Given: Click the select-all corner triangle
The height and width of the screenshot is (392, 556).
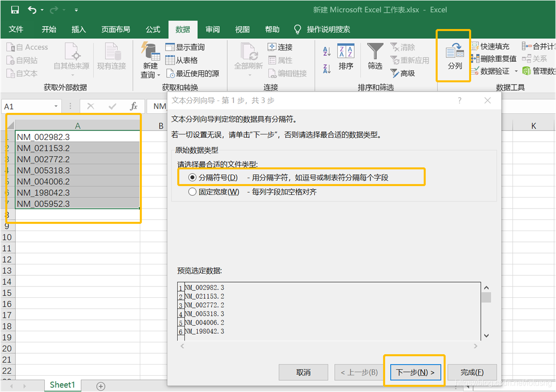Looking at the screenshot, I should (10, 126).
